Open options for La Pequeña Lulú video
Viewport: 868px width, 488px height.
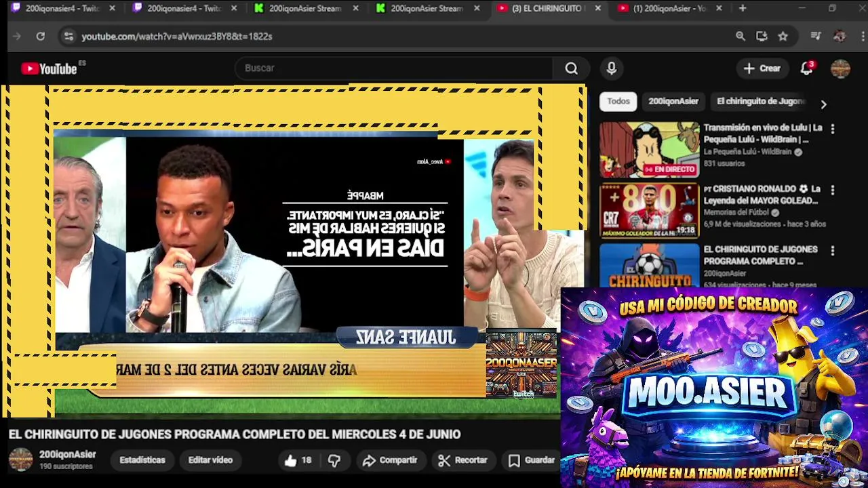click(833, 129)
